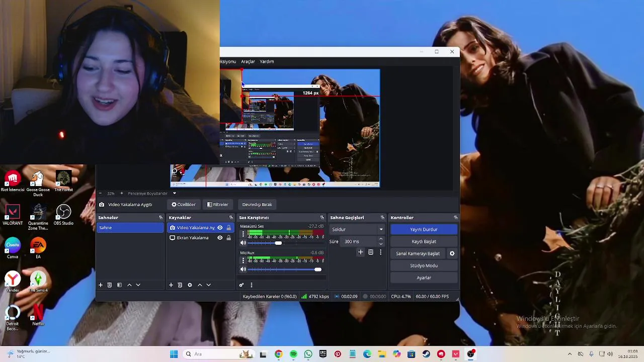The width and height of the screenshot is (644, 362).
Task: Open scene filters icon in the Sahneler footer
Action: [x=119, y=285]
